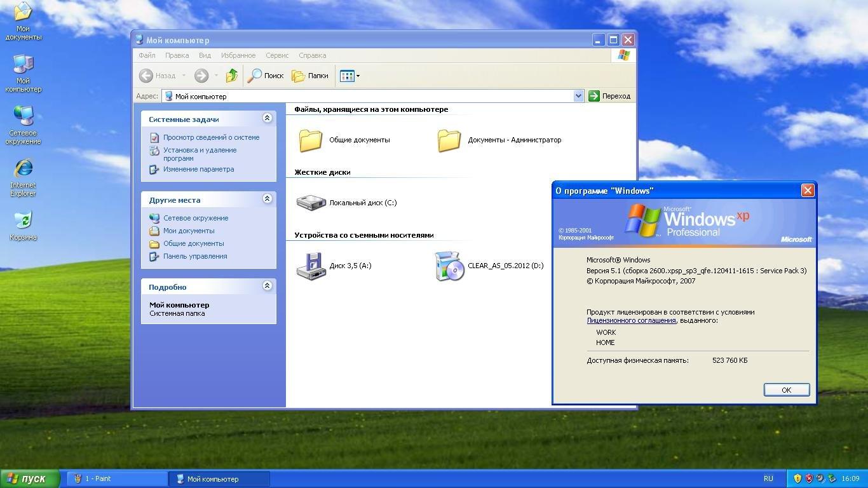Select the 3.5 floppy disk (A:) icon
This screenshot has width=868, height=488.
pyautogui.click(x=311, y=266)
